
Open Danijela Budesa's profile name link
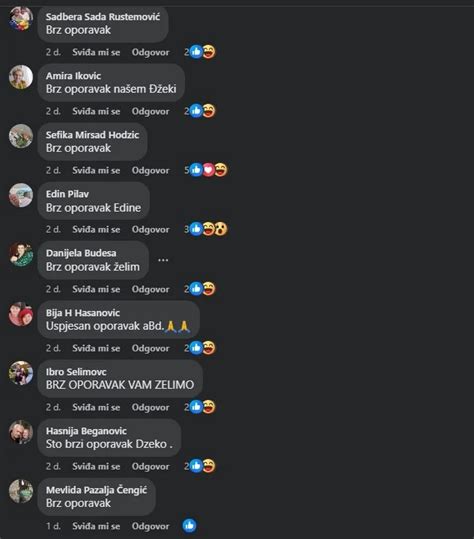81,253
